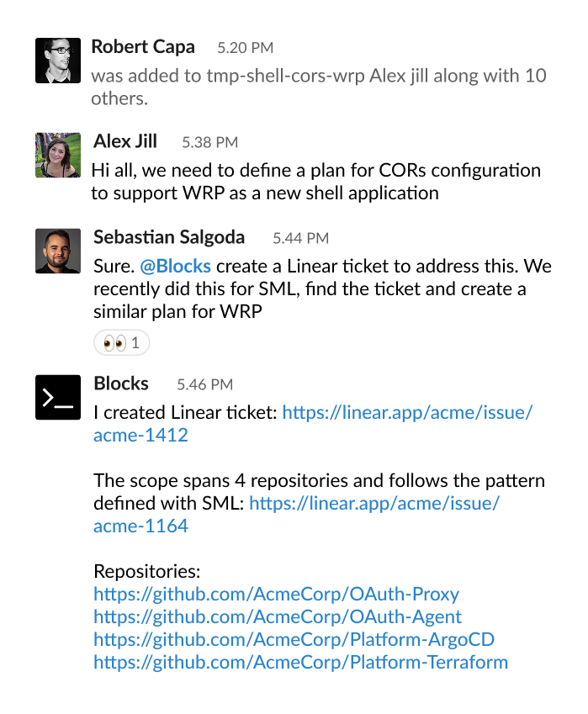The height and width of the screenshot is (714, 588).
Task: Open the @Blocks mention
Action: 175,267
